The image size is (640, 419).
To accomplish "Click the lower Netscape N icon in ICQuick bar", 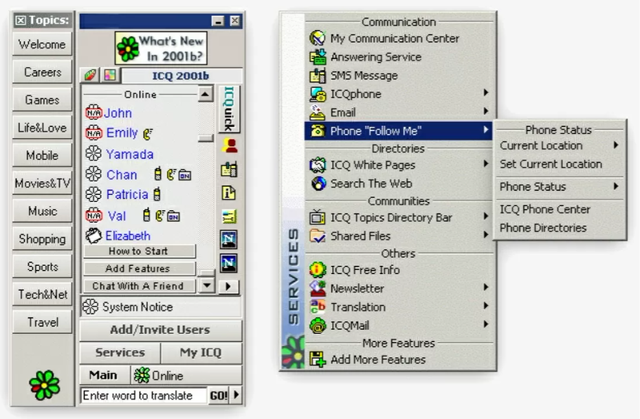I will click(229, 263).
